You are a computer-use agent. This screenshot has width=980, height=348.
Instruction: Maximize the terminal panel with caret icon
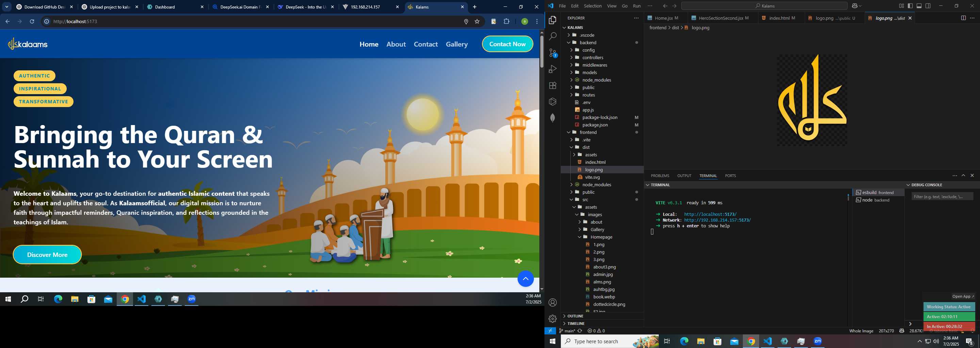963,175
